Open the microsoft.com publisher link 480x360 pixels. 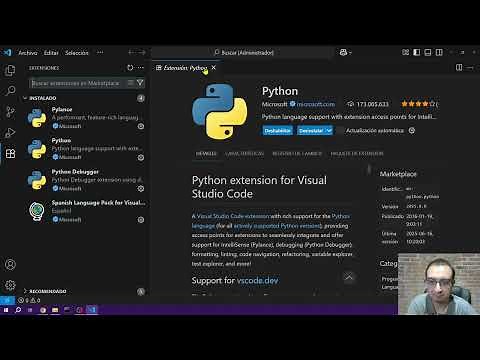pos(316,104)
